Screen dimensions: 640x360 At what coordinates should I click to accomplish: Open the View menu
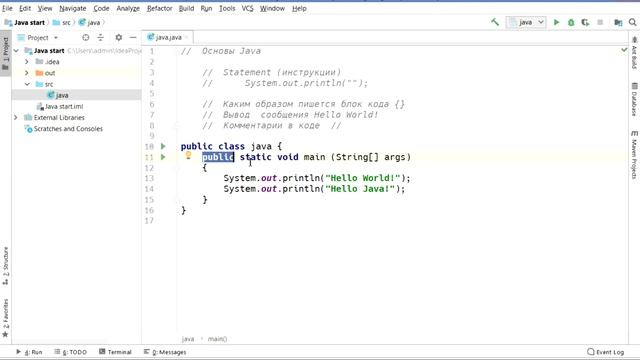coord(45,8)
